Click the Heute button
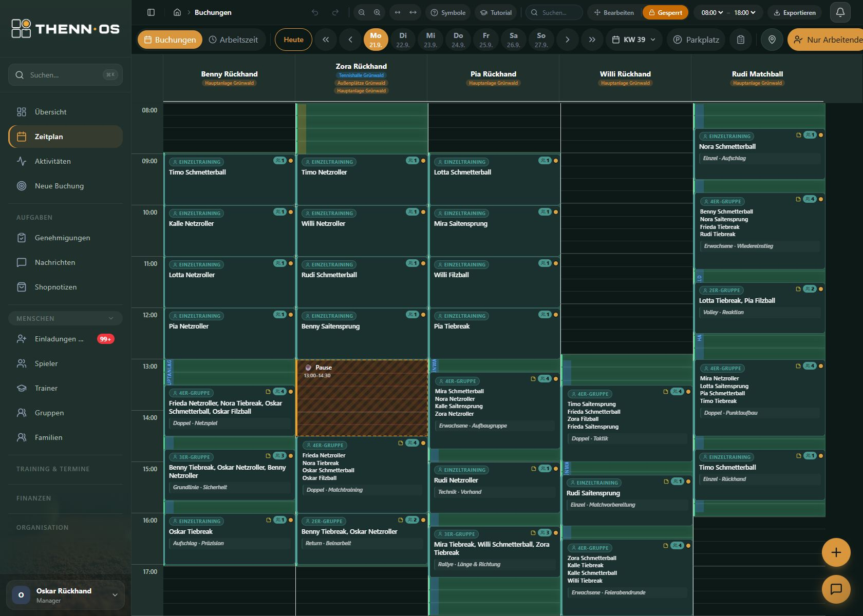This screenshot has width=863, height=616. [x=293, y=40]
